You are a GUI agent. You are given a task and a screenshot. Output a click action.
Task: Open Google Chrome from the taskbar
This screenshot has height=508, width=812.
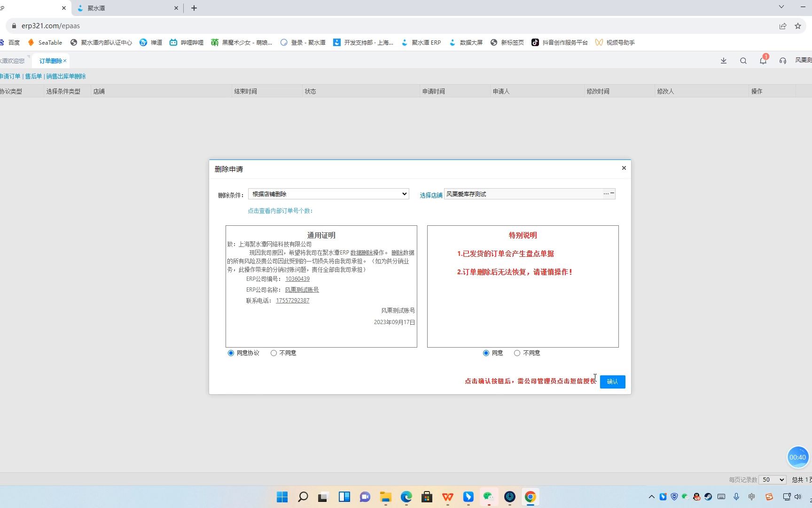click(x=531, y=497)
